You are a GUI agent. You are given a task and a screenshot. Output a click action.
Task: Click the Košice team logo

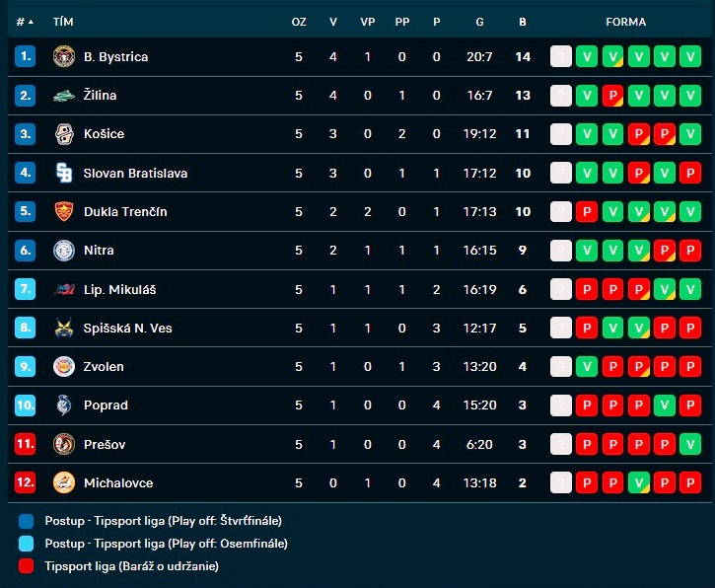click(64, 134)
